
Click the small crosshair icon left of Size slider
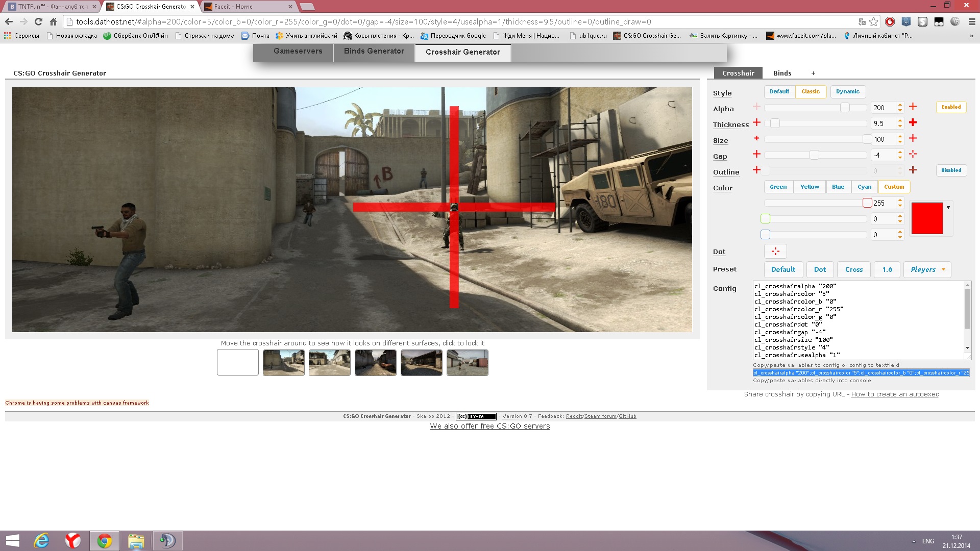pyautogui.click(x=756, y=138)
